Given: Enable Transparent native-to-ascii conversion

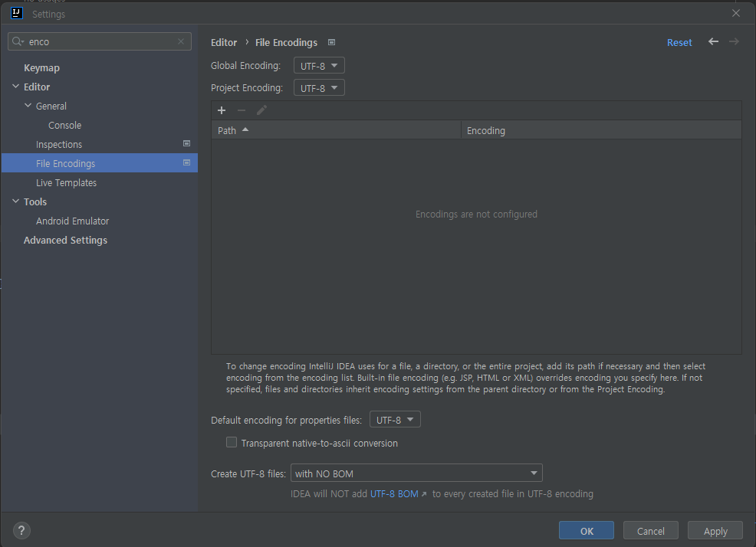Looking at the screenshot, I should click(232, 442).
